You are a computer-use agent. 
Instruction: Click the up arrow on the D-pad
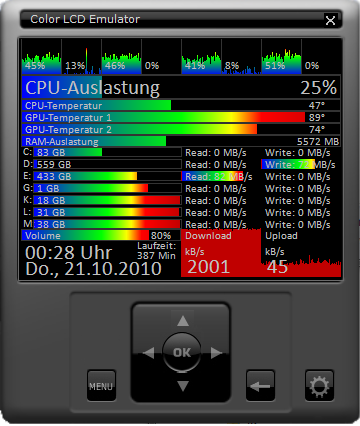pos(182,321)
